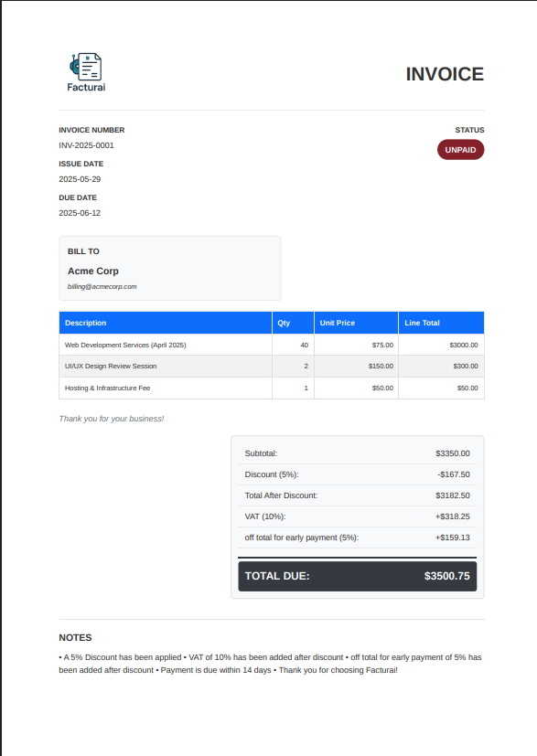
Task: Click the due date 2025-06-12
Action: (x=80, y=213)
